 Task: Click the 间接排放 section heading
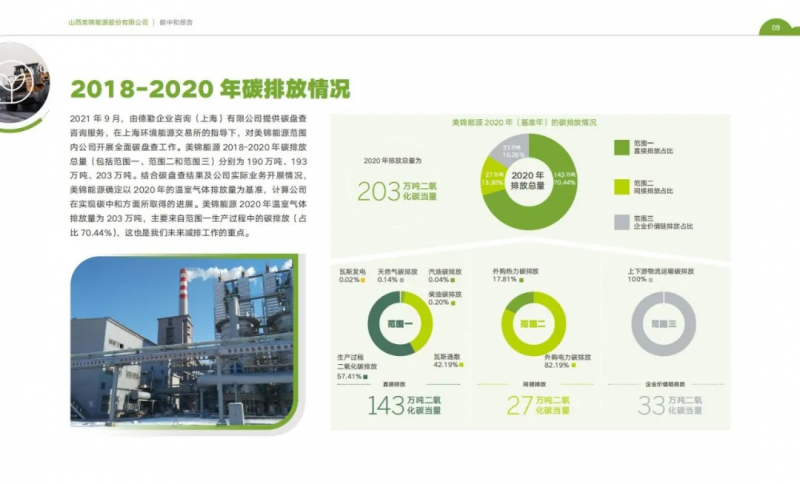coord(534,384)
